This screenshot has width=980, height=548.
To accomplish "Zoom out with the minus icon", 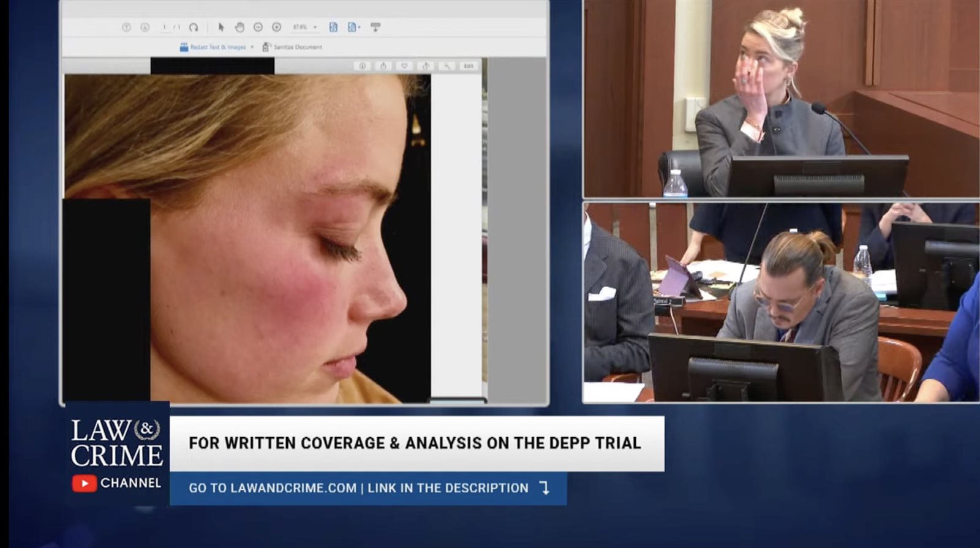I will coord(258,28).
